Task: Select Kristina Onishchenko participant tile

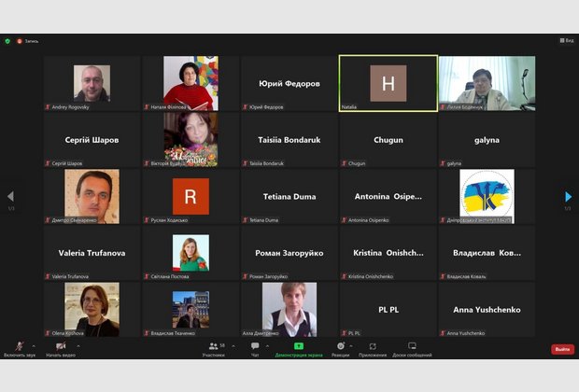Action: tap(388, 253)
